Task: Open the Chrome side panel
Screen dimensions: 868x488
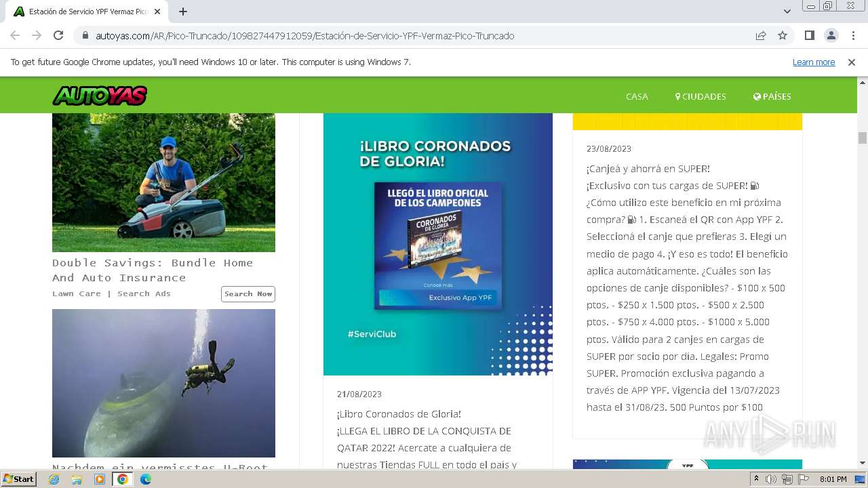Action: point(810,35)
